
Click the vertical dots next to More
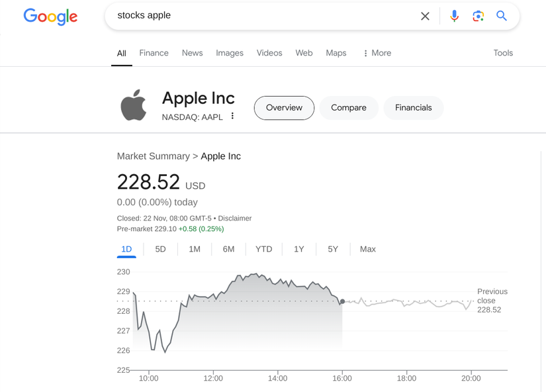(366, 53)
